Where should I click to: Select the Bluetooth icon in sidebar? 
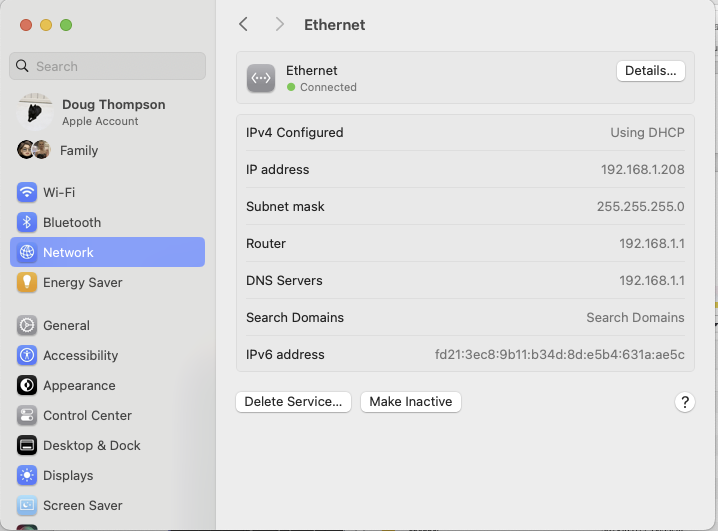tap(27, 222)
